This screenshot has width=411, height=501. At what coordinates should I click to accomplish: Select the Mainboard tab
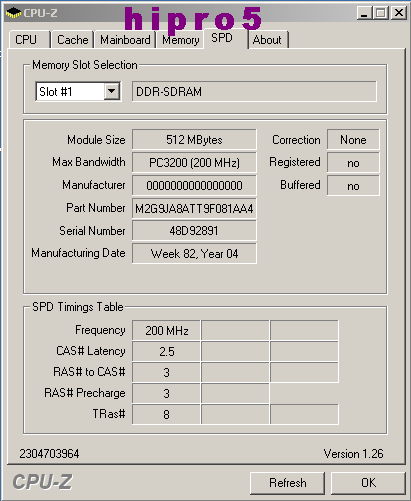(x=125, y=40)
